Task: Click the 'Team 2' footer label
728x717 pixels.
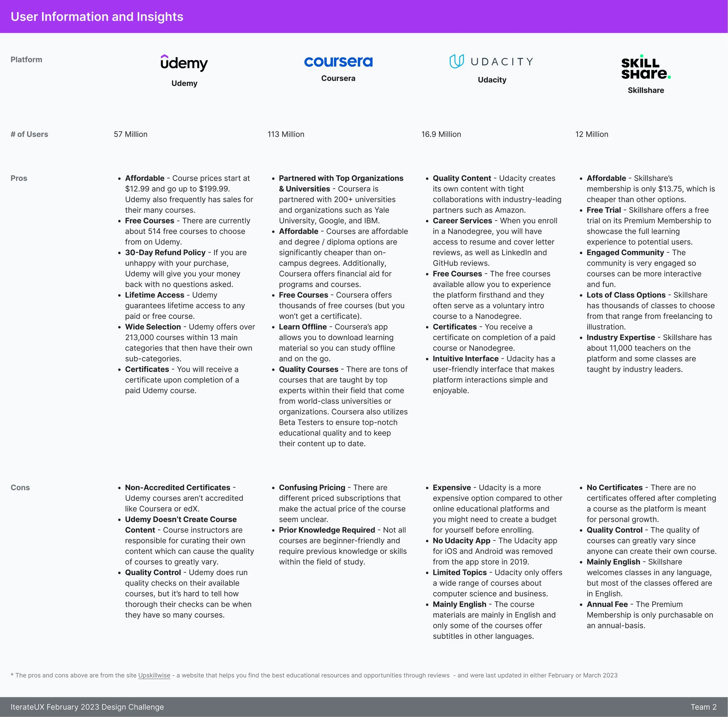Action: pos(703,707)
